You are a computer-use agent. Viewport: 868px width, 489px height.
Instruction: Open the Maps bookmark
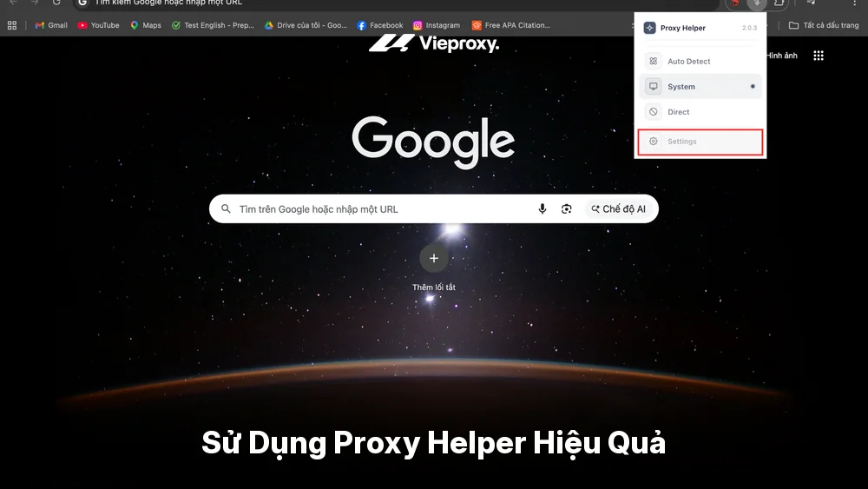[x=146, y=25]
